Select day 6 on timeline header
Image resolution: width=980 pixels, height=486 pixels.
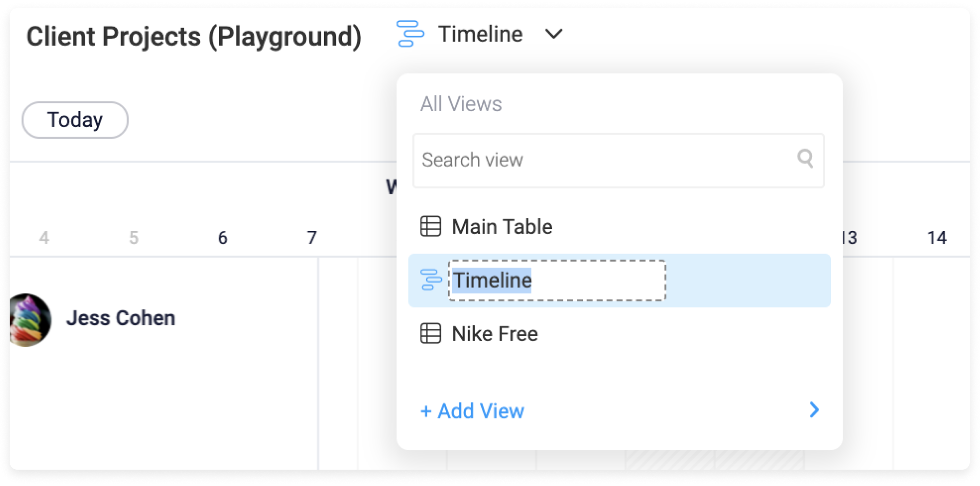223,238
